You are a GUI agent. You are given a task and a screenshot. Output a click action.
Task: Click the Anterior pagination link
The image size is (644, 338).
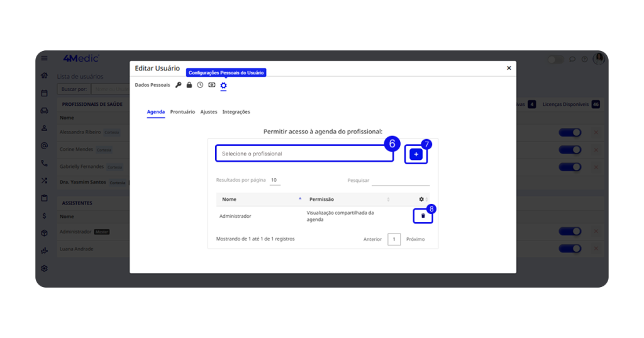pyautogui.click(x=373, y=239)
